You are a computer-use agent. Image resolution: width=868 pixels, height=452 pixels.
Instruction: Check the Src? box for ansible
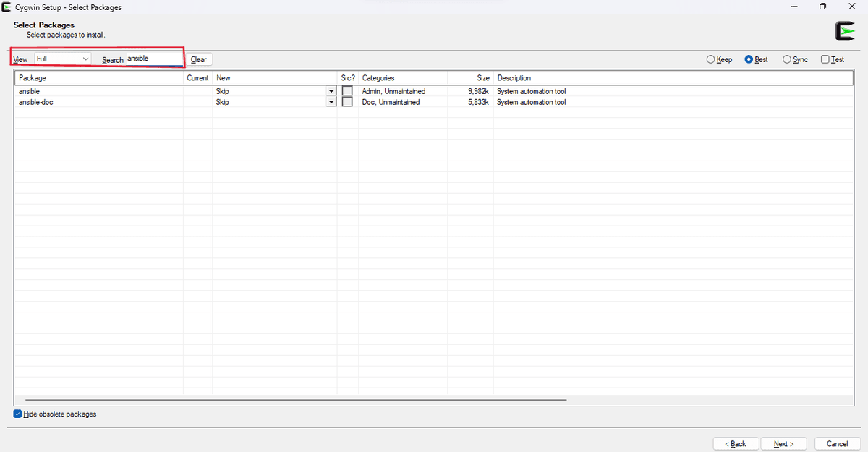point(347,91)
